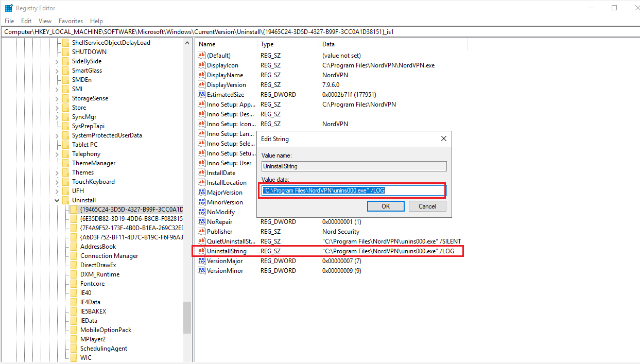Select the SystemProtectedUserData key
The image size is (640, 364).
coord(107,135)
